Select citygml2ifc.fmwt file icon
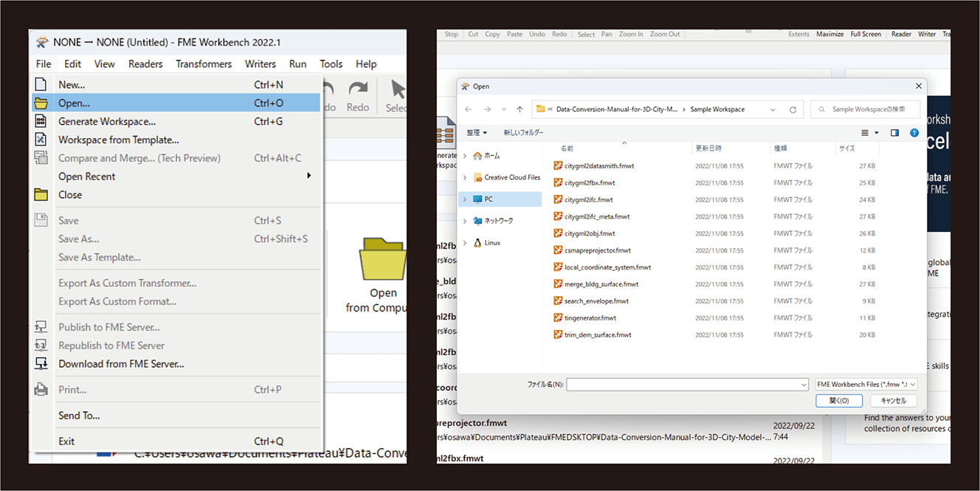The image size is (980, 491). click(x=558, y=200)
